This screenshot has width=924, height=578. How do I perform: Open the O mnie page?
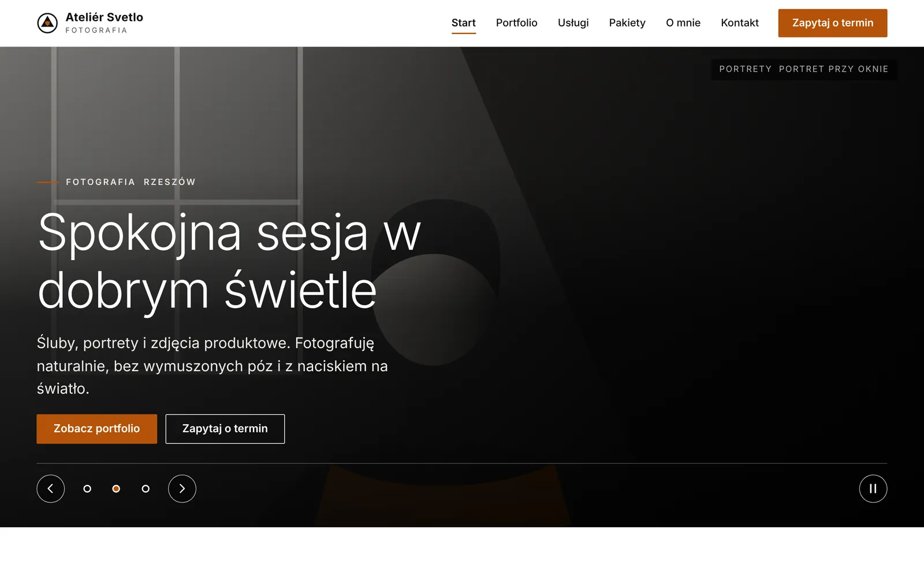point(683,23)
